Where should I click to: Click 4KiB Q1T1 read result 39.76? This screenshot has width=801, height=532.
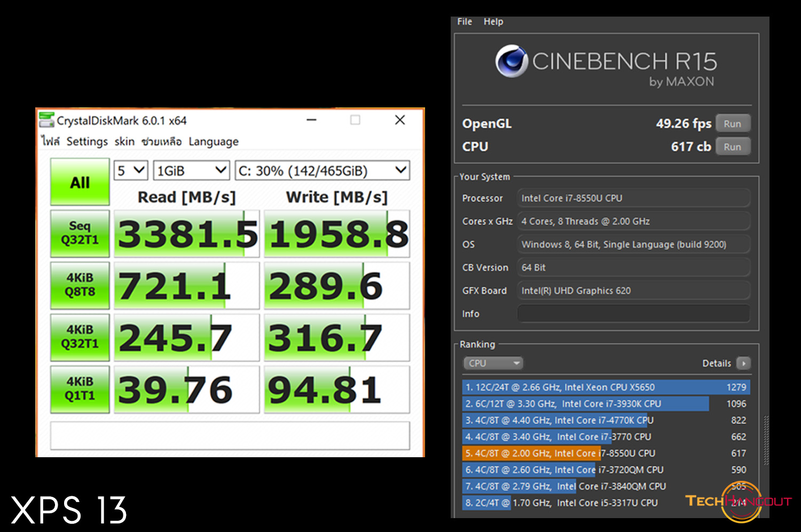[187, 389]
